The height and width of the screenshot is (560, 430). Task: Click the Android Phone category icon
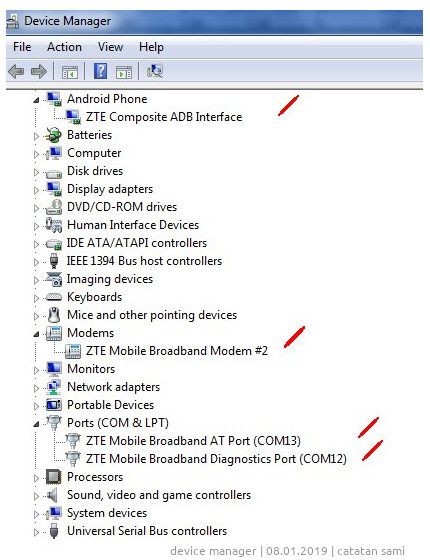(54, 99)
